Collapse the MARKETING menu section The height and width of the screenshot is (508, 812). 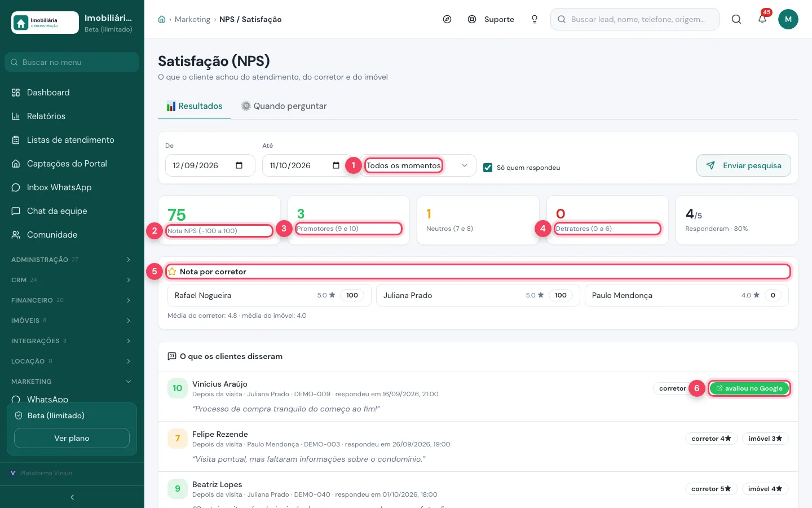coord(72,382)
